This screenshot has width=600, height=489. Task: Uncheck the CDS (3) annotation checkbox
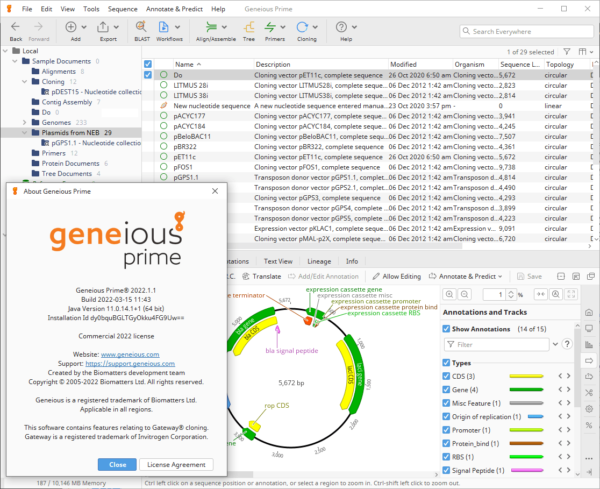pos(446,376)
